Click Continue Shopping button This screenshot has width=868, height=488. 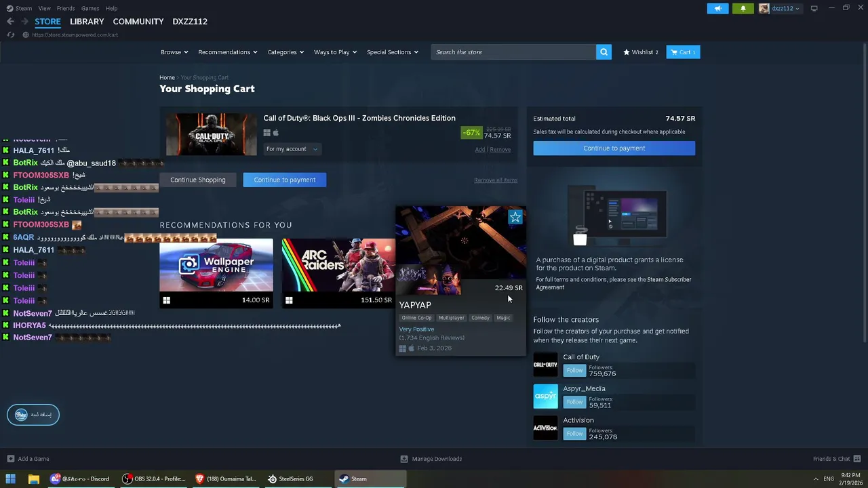[198, 180]
